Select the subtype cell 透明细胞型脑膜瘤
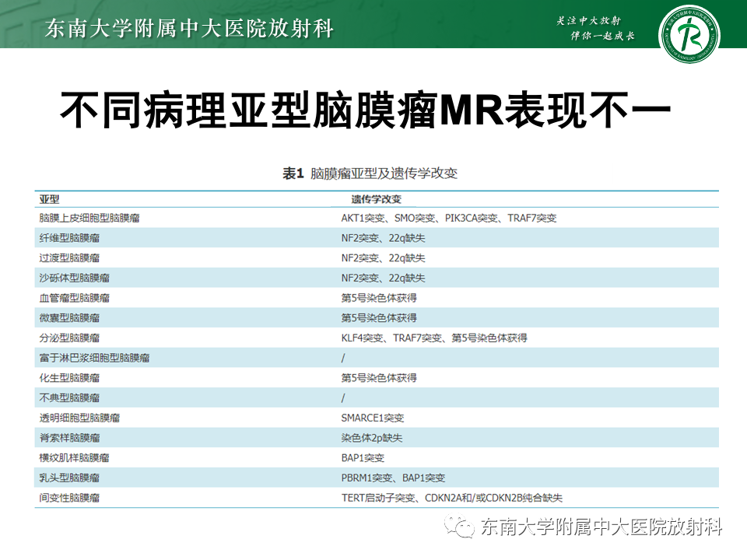Image resolution: width=747 pixels, height=560 pixels. point(79,418)
